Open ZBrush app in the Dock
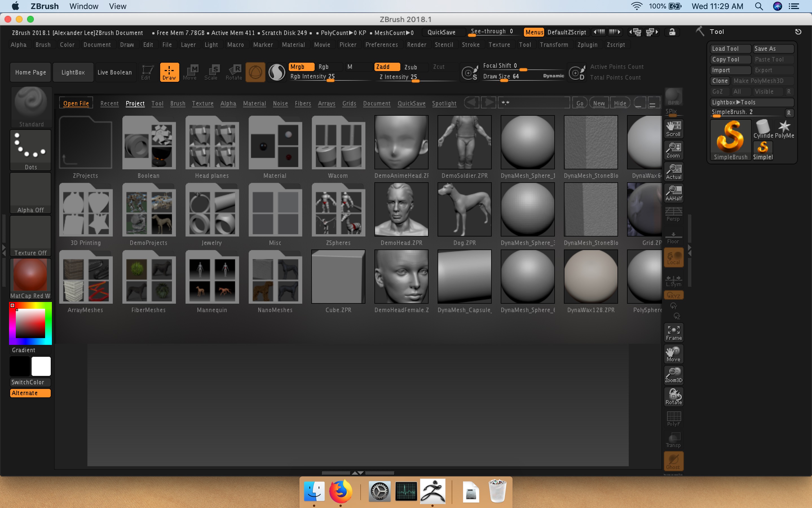 [433, 491]
